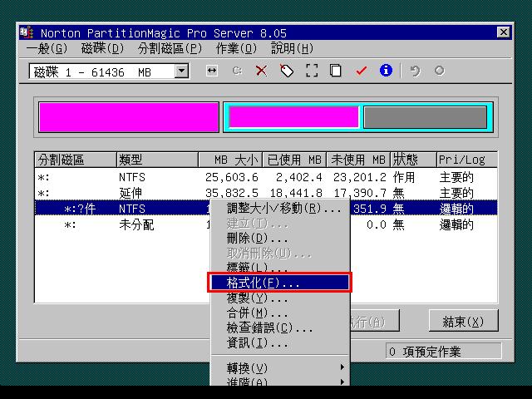Choose 標籤(L)... in context menu

click(x=280, y=268)
